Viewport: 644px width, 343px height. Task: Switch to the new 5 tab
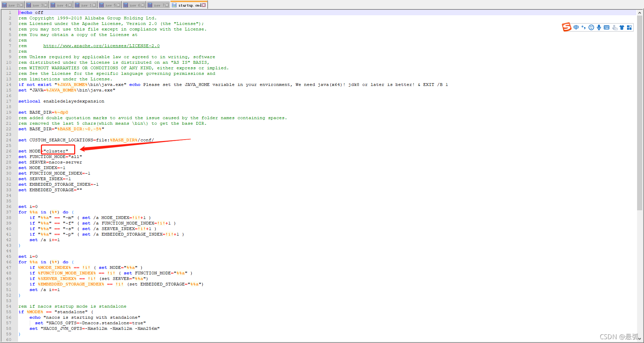point(110,5)
